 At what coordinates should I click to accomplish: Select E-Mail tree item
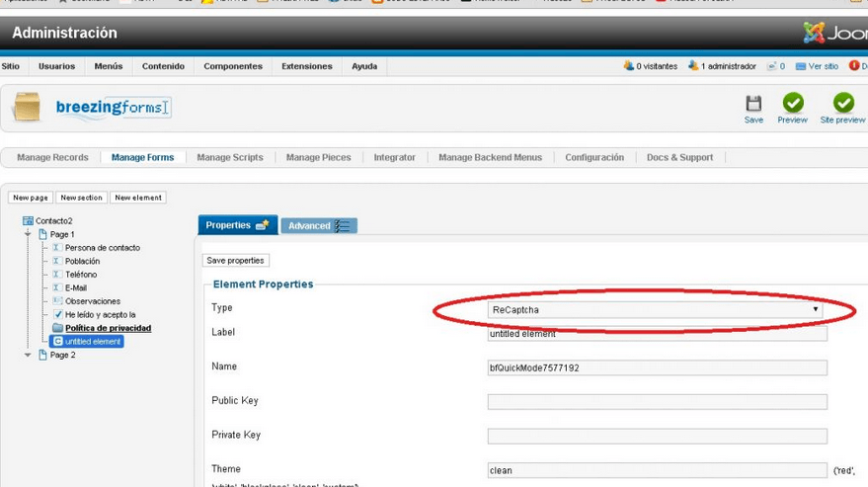[x=76, y=287]
